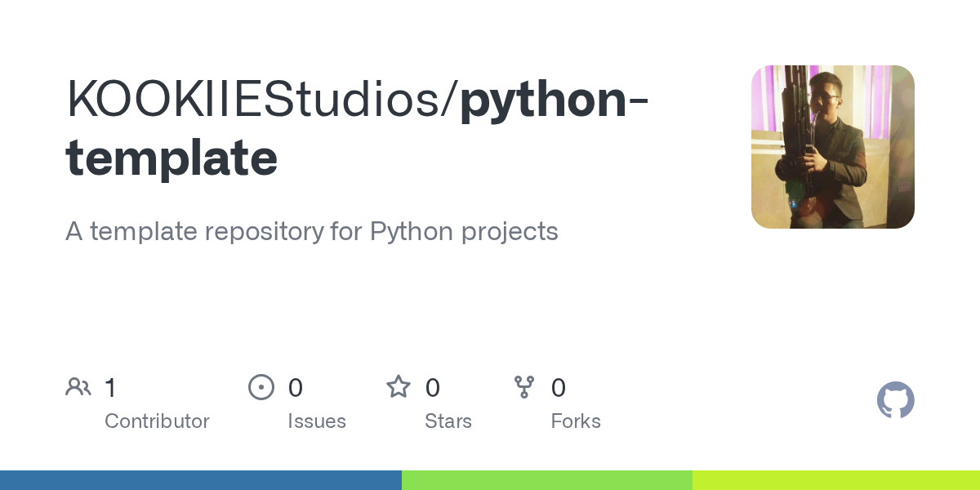Select the repository description text
Viewport: 980px width, 490px height.
pos(311,231)
